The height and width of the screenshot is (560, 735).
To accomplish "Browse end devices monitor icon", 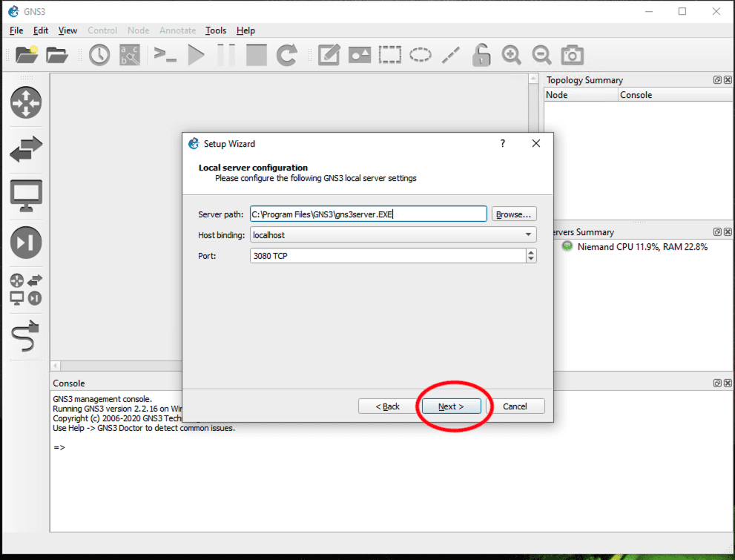I will [26, 196].
